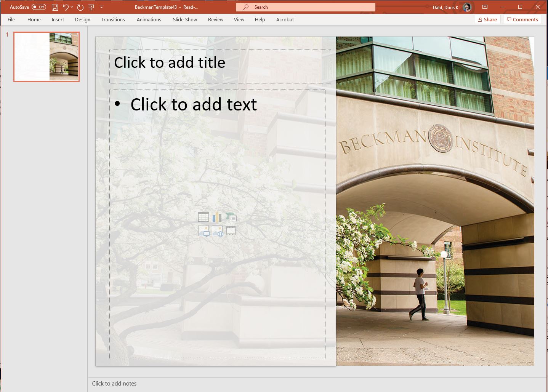Screen dimensions: 548x392
Task: Click the Save floppy disk icon
Action: click(x=55, y=7)
